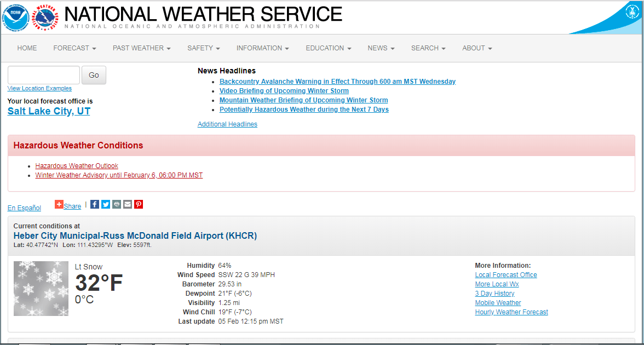Click the orange plus Share icon

pos(59,204)
